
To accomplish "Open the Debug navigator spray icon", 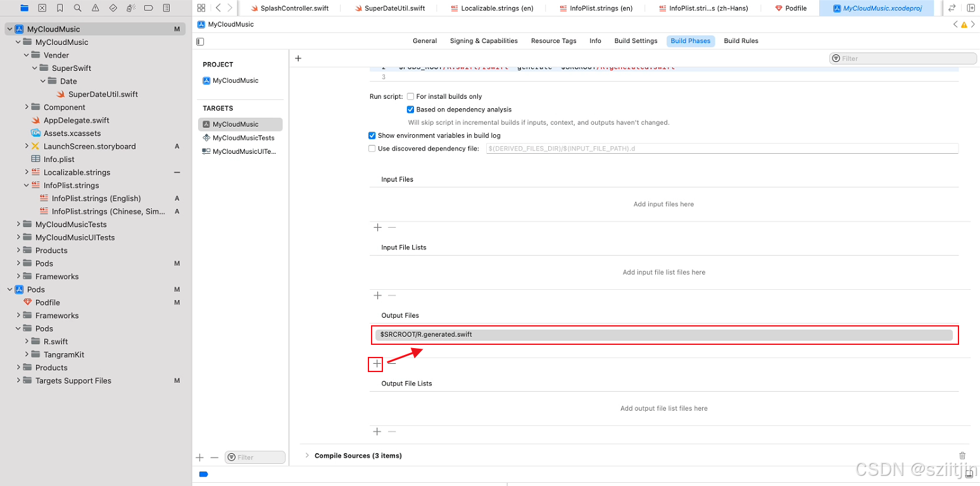I will click(x=130, y=8).
